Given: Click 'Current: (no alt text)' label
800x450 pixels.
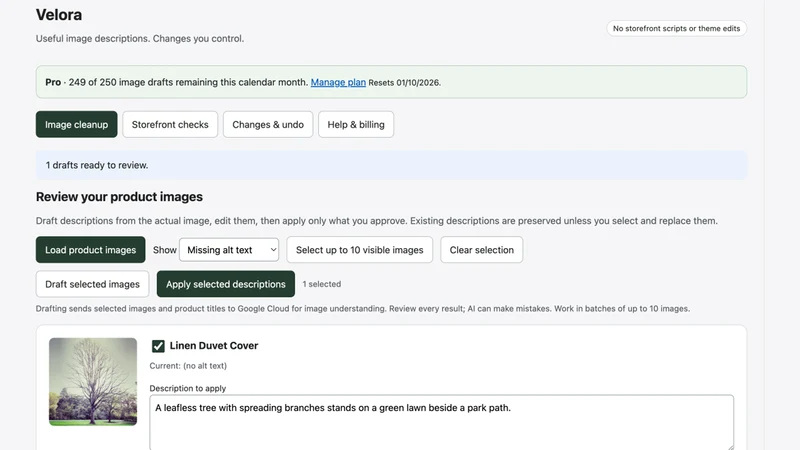Looking at the screenshot, I should pyautogui.click(x=188, y=366).
